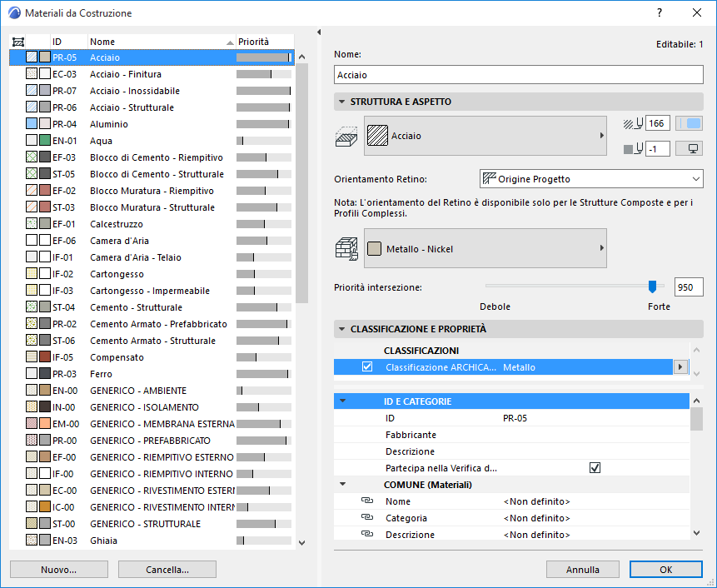Click the surface material brick wall icon
The width and height of the screenshot is (717, 588).
[346, 249]
